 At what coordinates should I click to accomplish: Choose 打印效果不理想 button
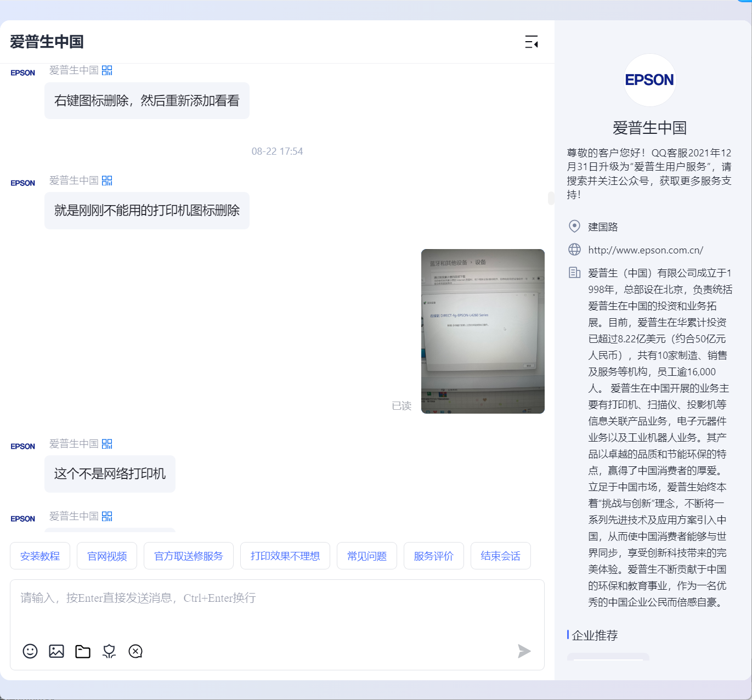(285, 556)
